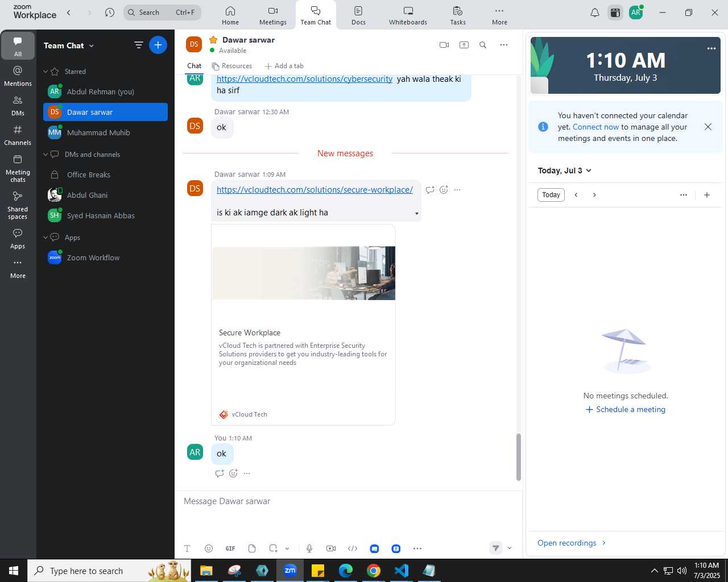Collapse the Apps section

(45, 238)
